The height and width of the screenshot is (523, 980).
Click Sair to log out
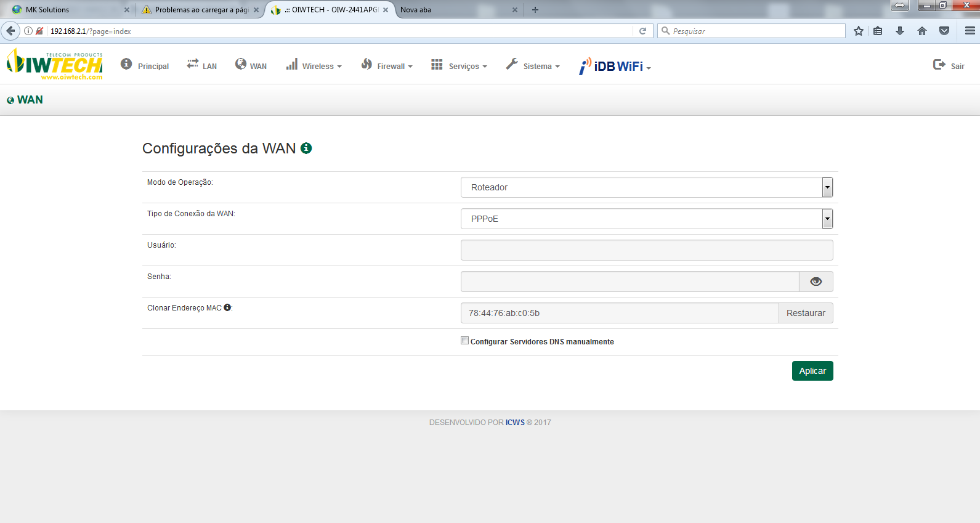958,67
